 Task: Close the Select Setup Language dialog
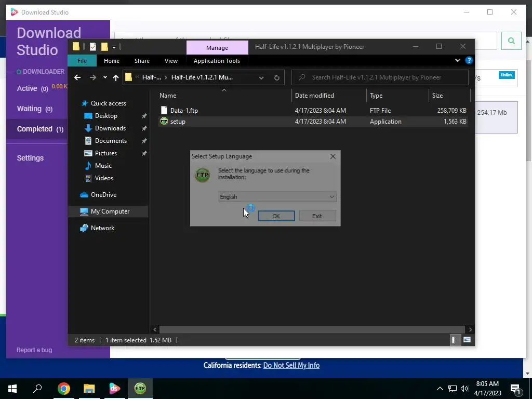(333, 156)
